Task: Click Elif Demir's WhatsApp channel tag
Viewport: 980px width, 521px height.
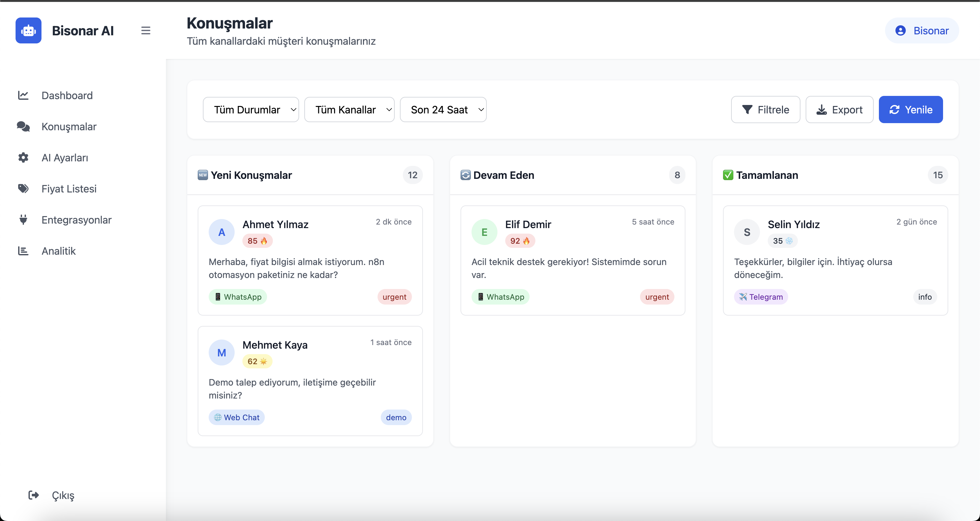Action: pos(500,297)
